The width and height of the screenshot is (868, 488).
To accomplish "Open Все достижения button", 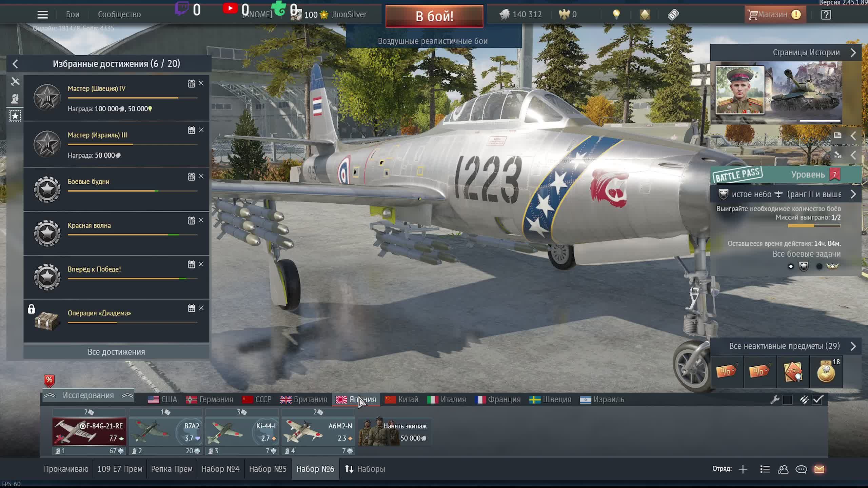I will [116, 352].
